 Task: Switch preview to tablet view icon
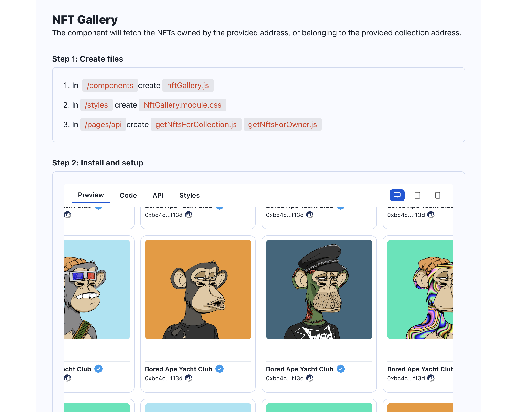tap(417, 195)
